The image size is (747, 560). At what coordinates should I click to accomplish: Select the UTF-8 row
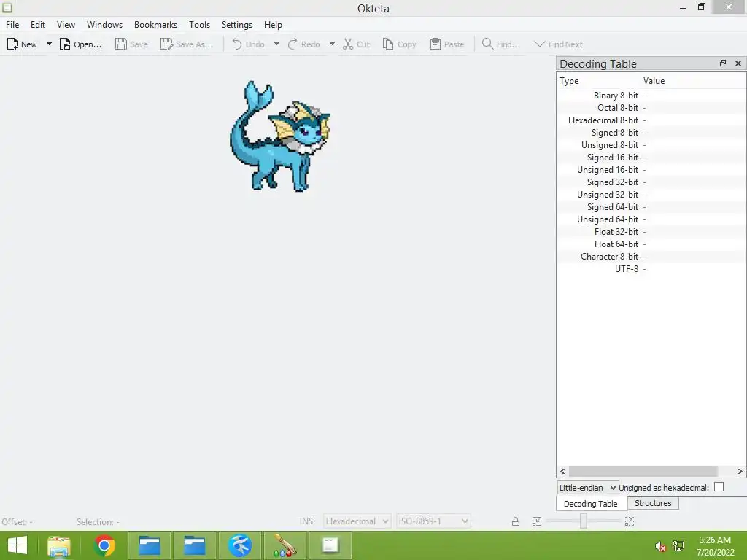click(x=651, y=268)
